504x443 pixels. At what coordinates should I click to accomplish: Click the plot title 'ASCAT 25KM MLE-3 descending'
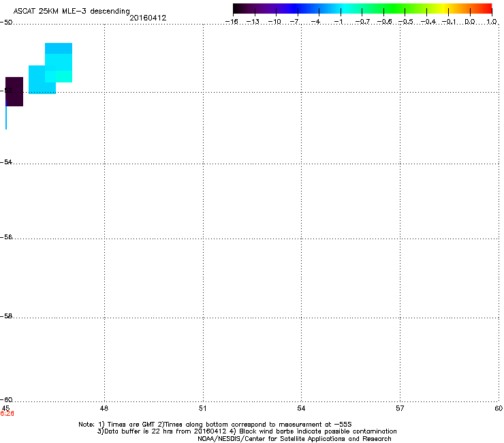click(72, 12)
